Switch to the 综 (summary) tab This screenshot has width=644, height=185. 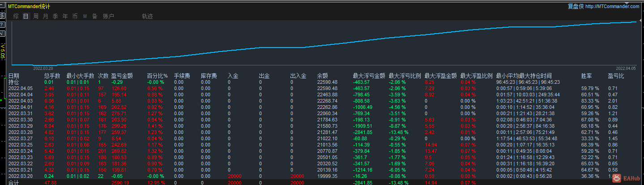click(16, 16)
